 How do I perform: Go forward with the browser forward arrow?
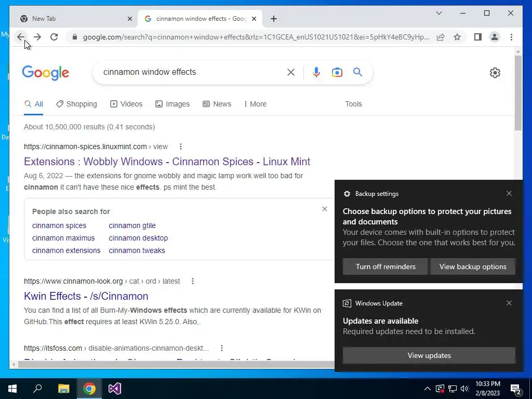37,37
